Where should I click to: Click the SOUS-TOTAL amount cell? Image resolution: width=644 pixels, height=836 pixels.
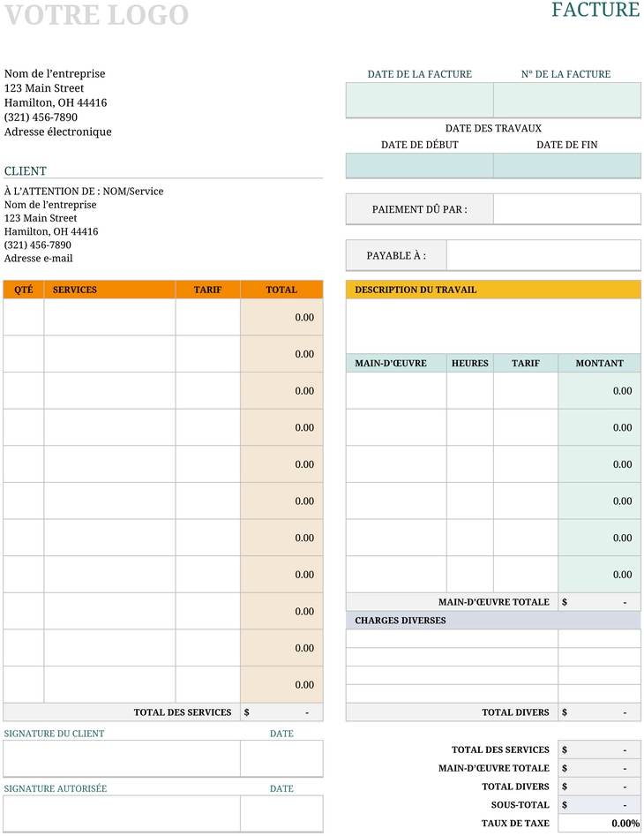tap(599, 804)
